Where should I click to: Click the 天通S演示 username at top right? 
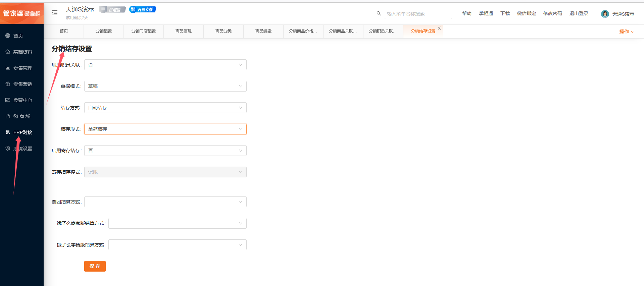[x=623, y=14]
